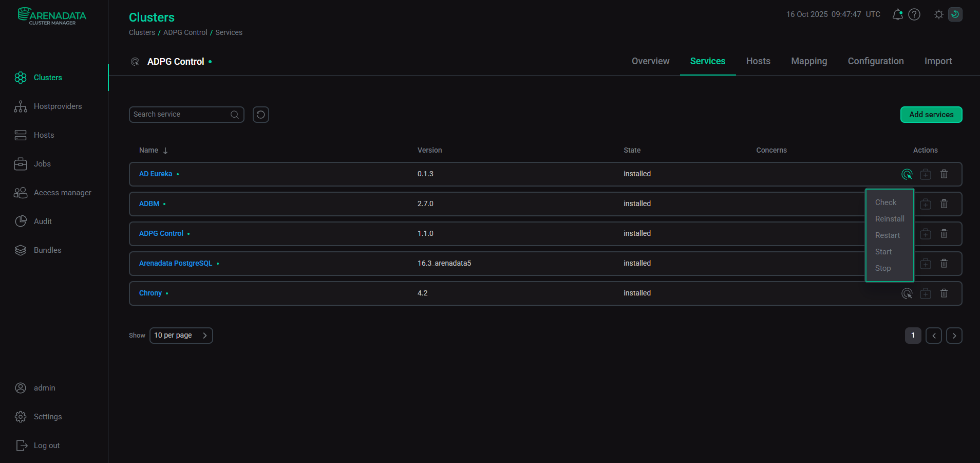980x463 pixels.
Task: Open the help question mark icon
Action: pos(914,14)
